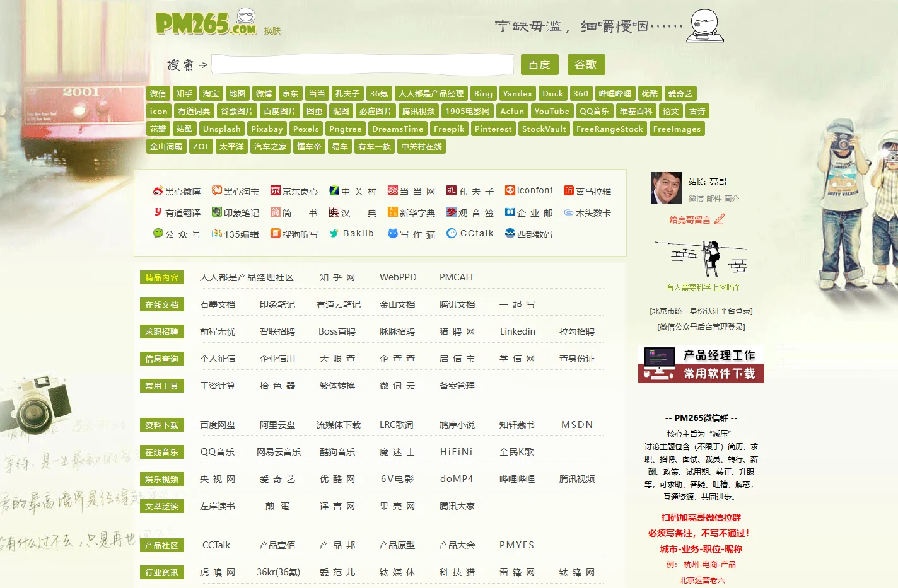
Task: Click the Baklib icon
Action: coord(334,233)
